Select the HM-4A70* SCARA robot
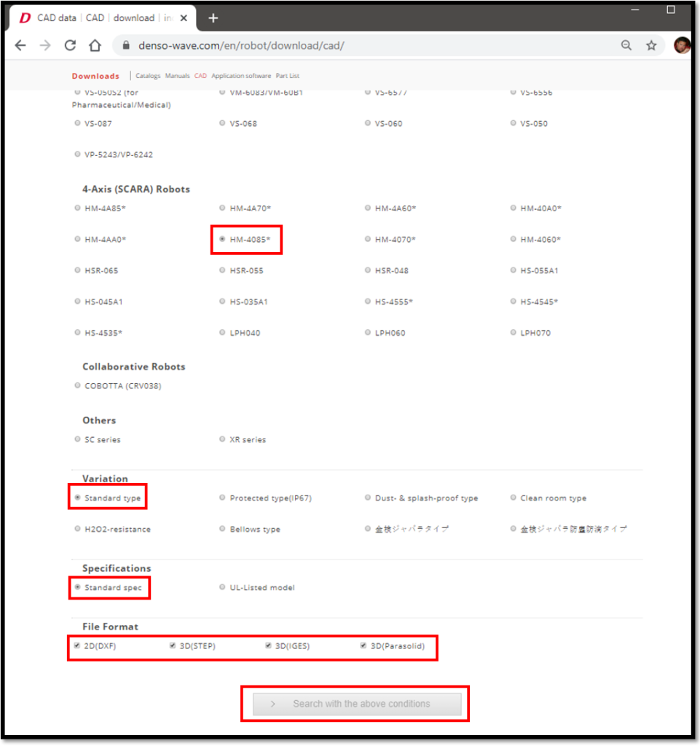Viewport: 700px width, 746px height. point(222,208)
